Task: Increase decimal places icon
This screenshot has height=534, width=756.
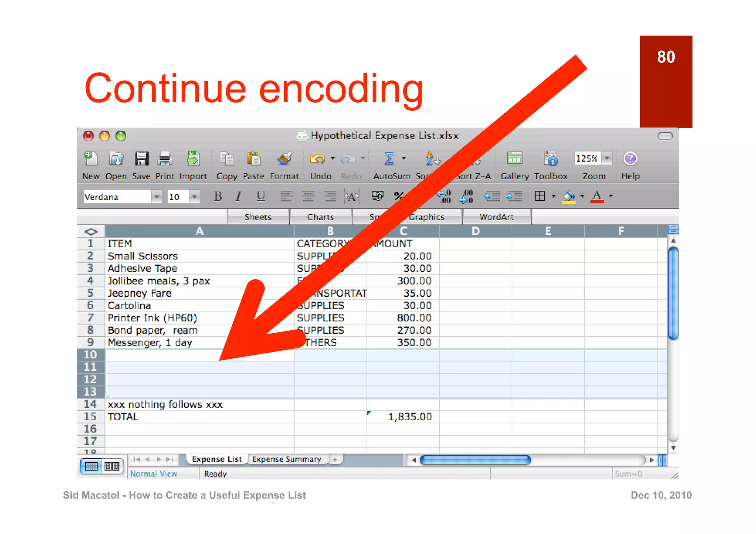Action: [x=444, y=196]
